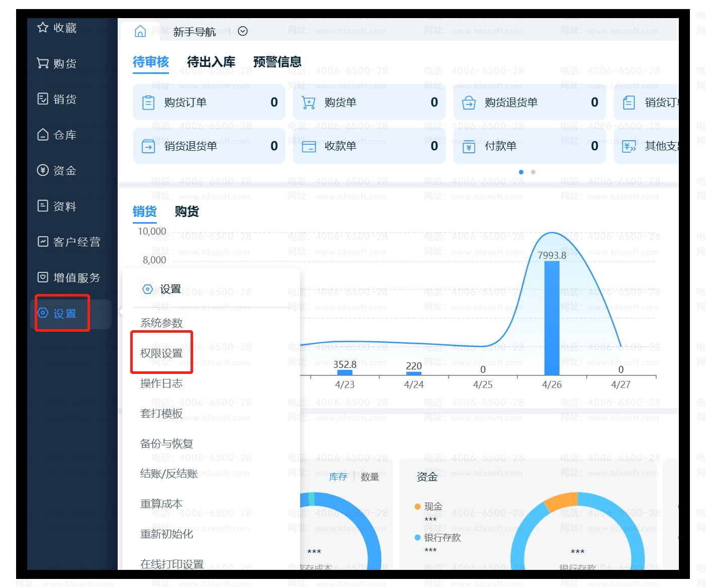The image size is (706, 588).
Task: Click the 购货 shopping cart sidebar icon
Action: (x=43, y=63)
